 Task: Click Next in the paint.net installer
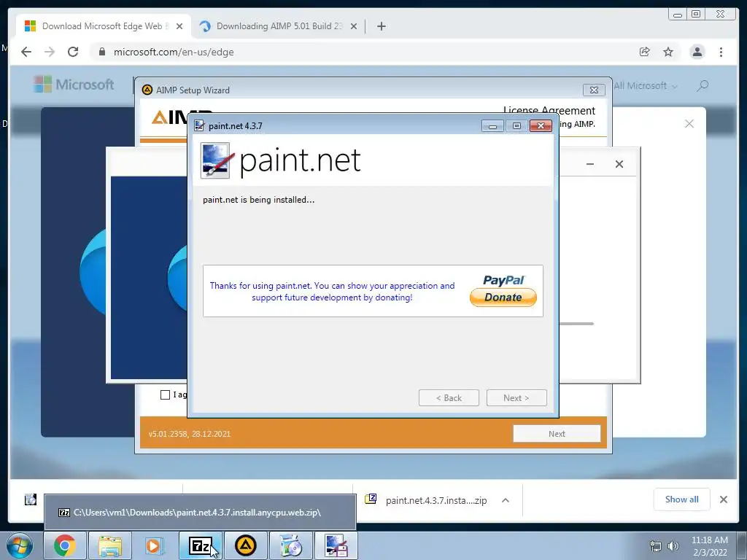point(516,397)
